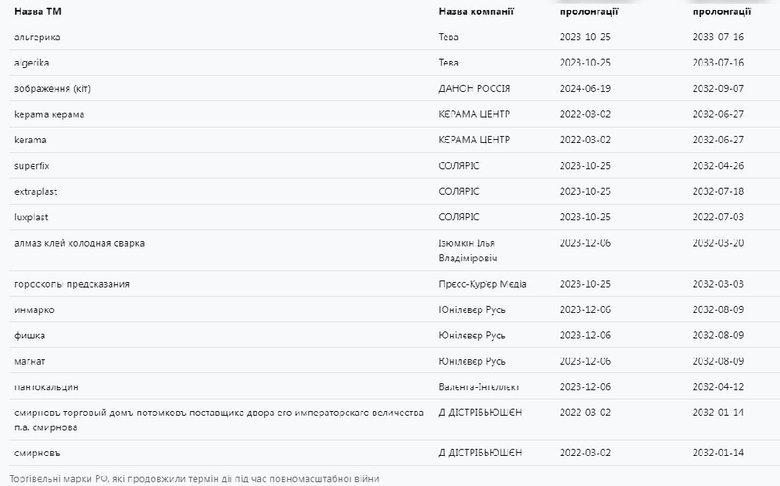Click date '2033-07-16' in algerika row
Image resolution: width=780 pixels, height=486 pixels.
point(718,63)
